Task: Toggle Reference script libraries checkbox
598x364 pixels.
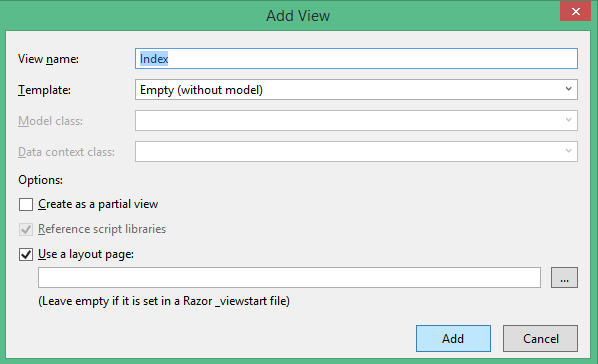Action: tap(26, 229)
